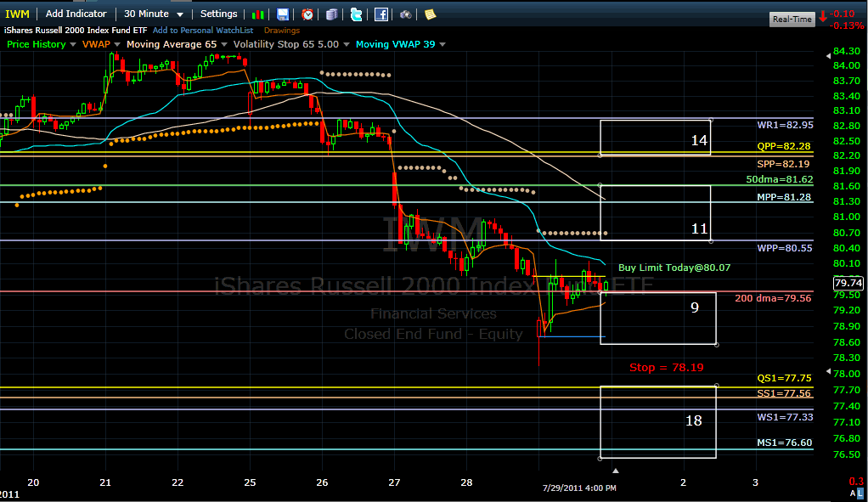Image resolution: width=868 pixels, height=502 pixels.
Task: Open the Drawings menu
Action: pyautogui.click(x=282, y=31)
